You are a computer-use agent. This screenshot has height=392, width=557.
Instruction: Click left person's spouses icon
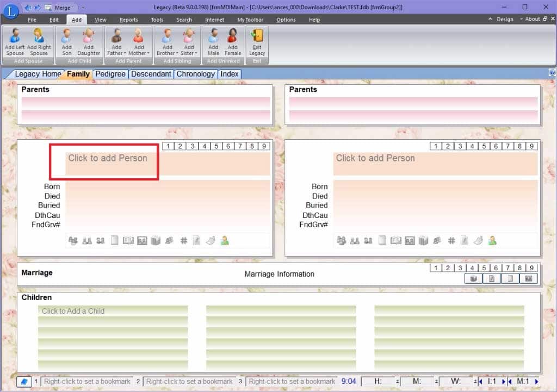[x=87, y=241]
